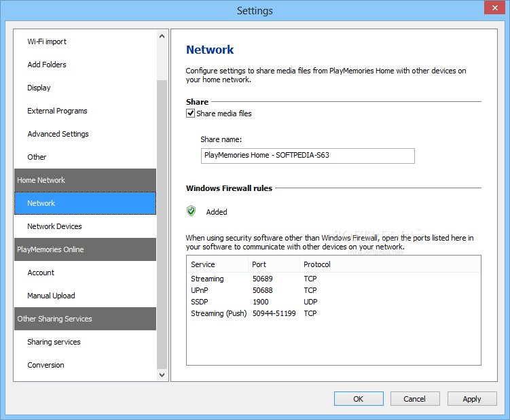
Task: Close the Settings window
Action: (494, 7)
